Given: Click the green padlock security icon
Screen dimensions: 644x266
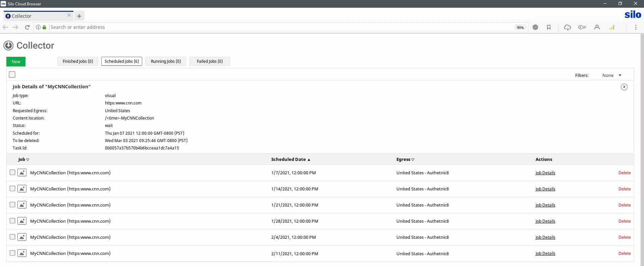Looking at the screenshot, I should click(44, 27).
